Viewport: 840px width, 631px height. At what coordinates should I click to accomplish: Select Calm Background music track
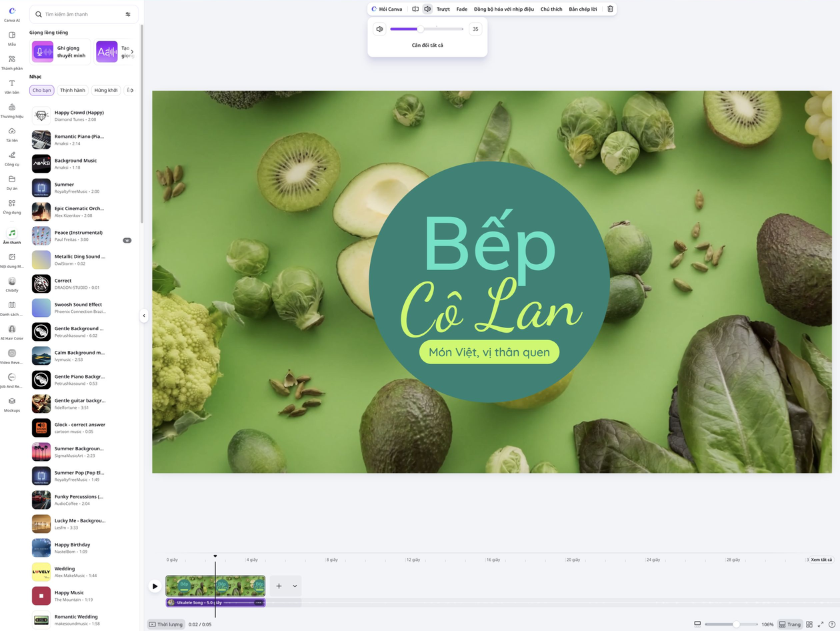81,356
